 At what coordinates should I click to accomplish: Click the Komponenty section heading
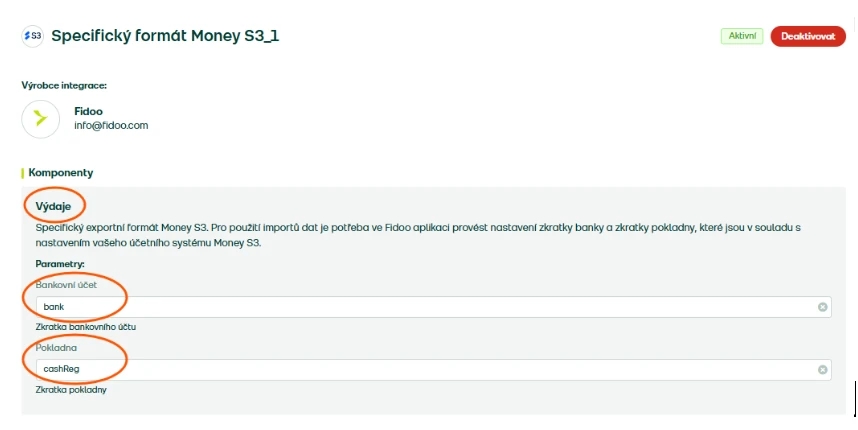tap(61, 173)
